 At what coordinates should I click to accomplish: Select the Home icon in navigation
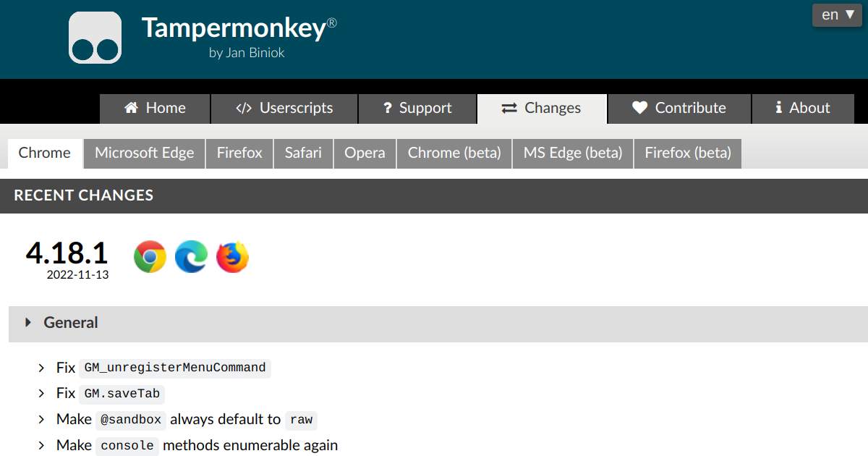tap(132, 108)
